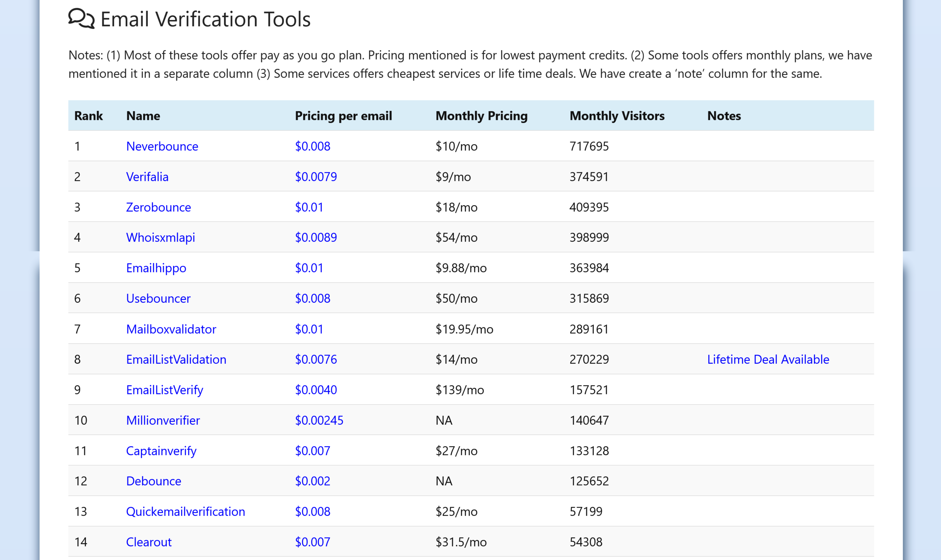Click the $0.0079 price for Verifalia

tap(316, 177)
